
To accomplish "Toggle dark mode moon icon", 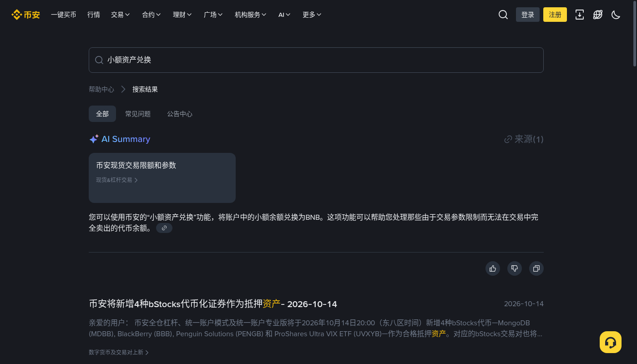I will 616,15.
